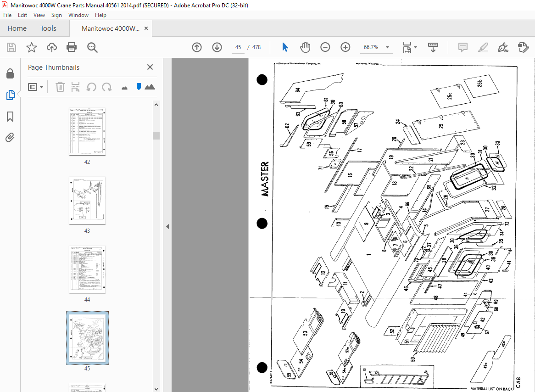
Task: Open the Help menu
Action: point(100,15)
